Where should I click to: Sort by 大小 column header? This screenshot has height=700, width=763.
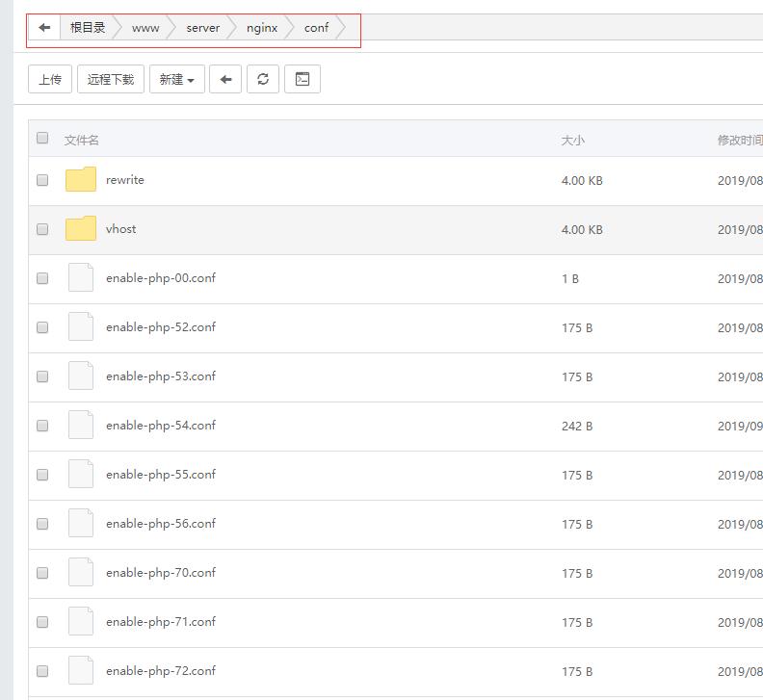pos(573,141)
